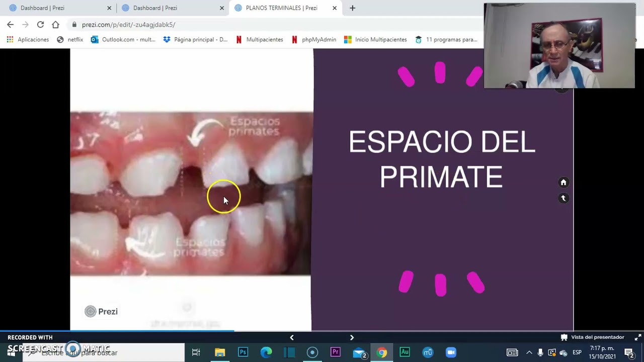Click the browser forward arrow
Image resolution: width=644 pixels, height=362 pixels.
point(25,24)
